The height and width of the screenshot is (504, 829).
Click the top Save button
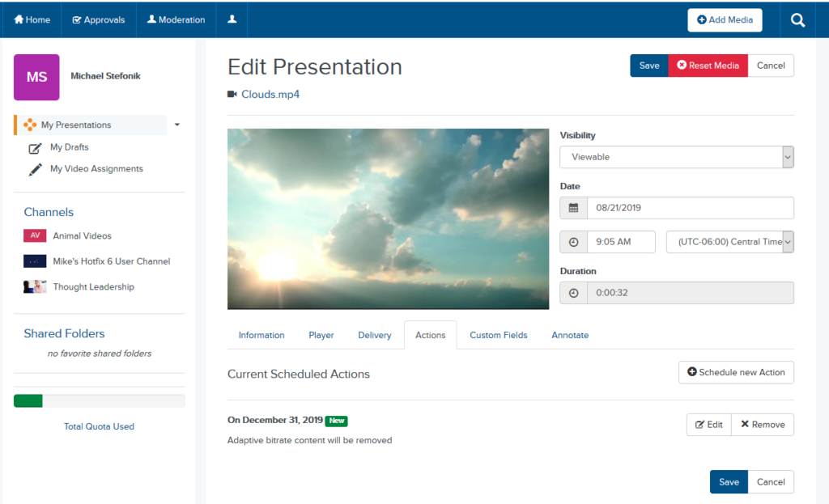649,66
